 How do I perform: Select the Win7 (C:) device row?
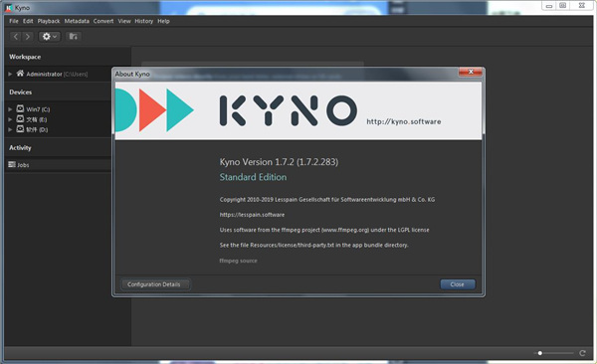point(58,109)
